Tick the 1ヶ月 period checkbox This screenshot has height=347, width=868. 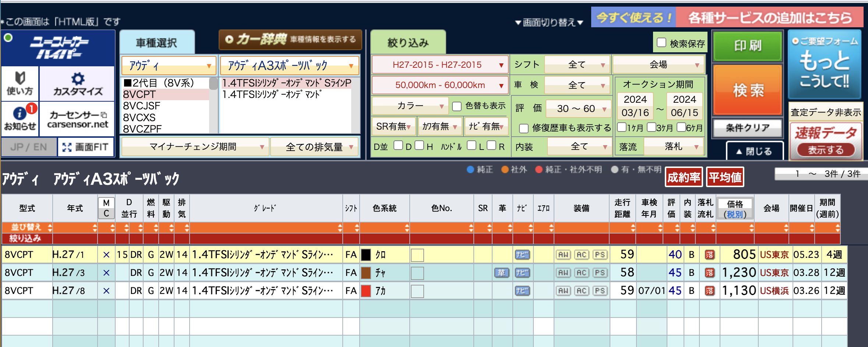tap(622, 127)
